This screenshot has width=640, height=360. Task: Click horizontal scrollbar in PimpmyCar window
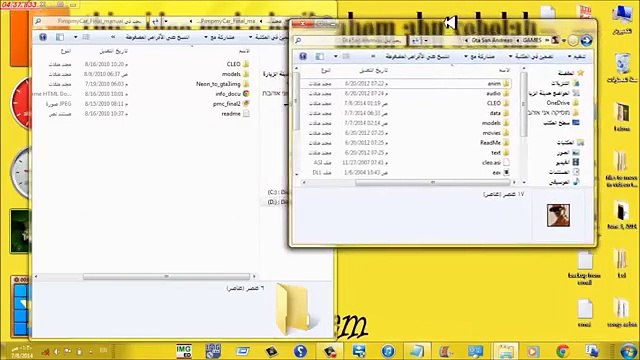coord(166,276)
